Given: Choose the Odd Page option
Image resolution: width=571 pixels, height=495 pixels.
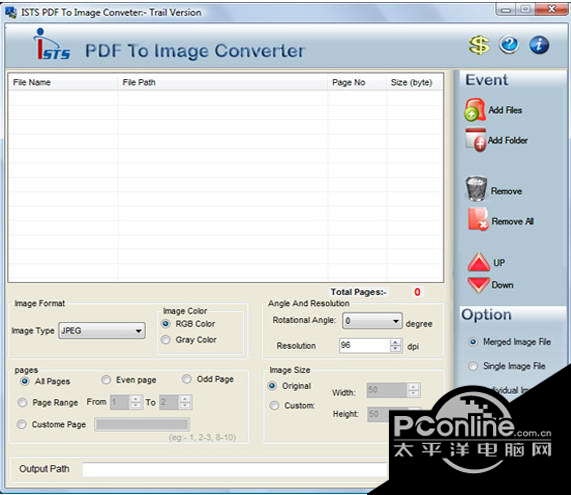Looking at the screenshot, I should click(x=186, y=379).
